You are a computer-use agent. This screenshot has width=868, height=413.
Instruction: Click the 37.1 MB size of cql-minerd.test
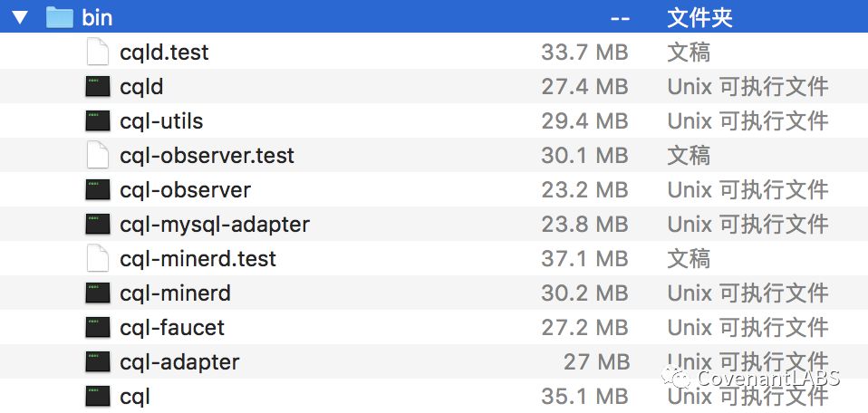584,258
